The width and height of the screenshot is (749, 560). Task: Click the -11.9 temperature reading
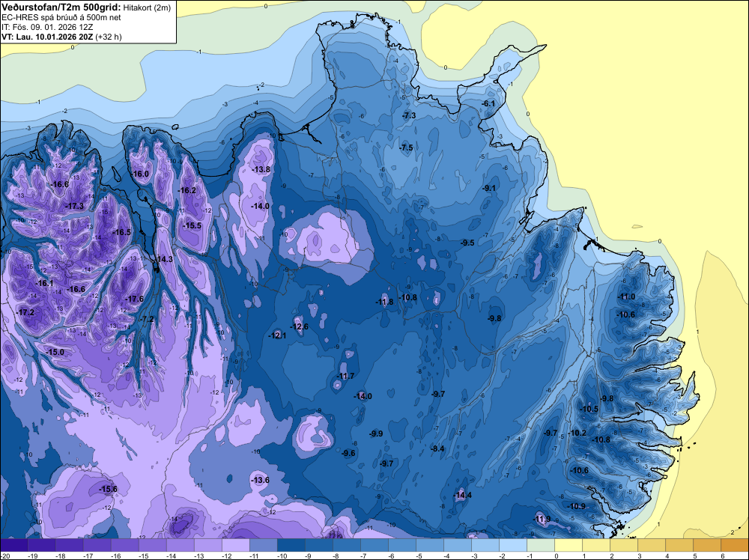[x=542, y=519]
